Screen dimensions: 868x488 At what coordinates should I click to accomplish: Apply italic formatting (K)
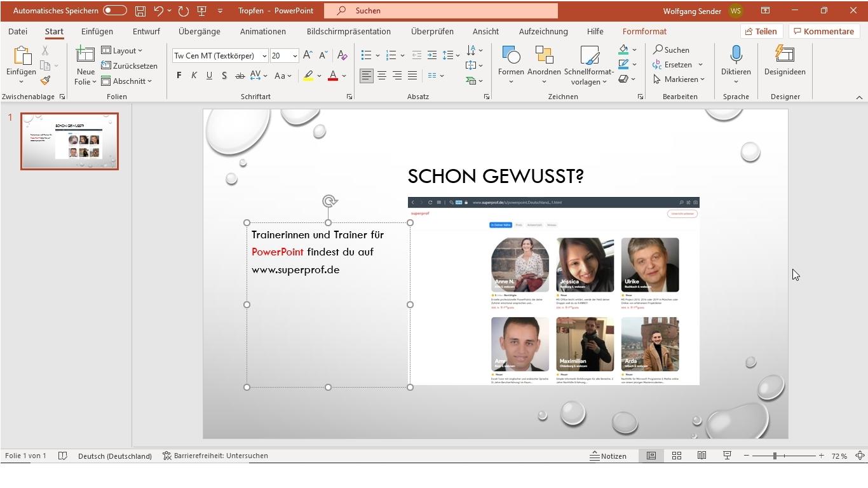pyautogui.click(x=194, y=76)
